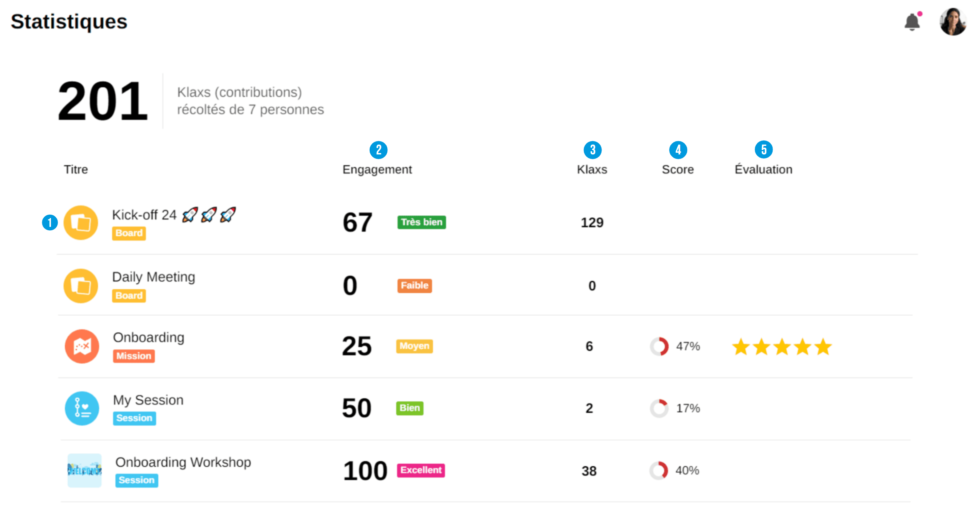
Task: Open the user profile avatar
Action: click(x=952, y=22)
